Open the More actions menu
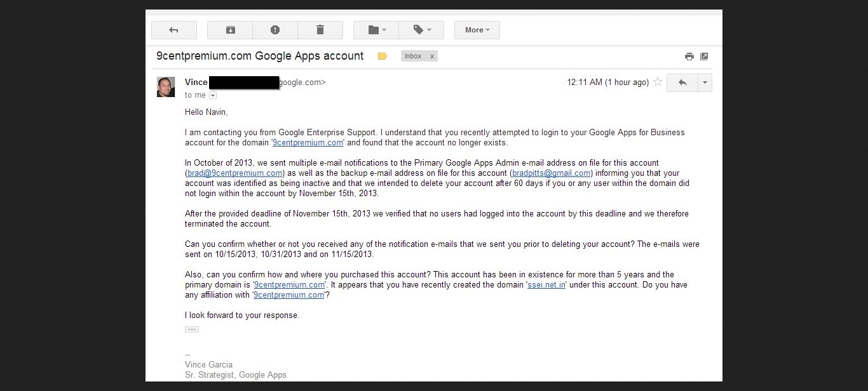The height and width of the screenshot is (391, 868). (x=477, y=30)
